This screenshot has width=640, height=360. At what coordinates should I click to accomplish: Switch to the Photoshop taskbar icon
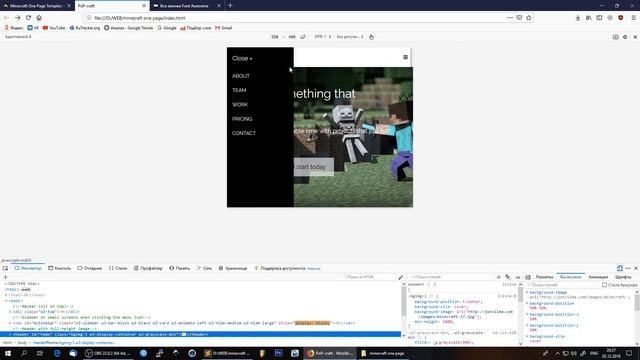coord(279,353)
